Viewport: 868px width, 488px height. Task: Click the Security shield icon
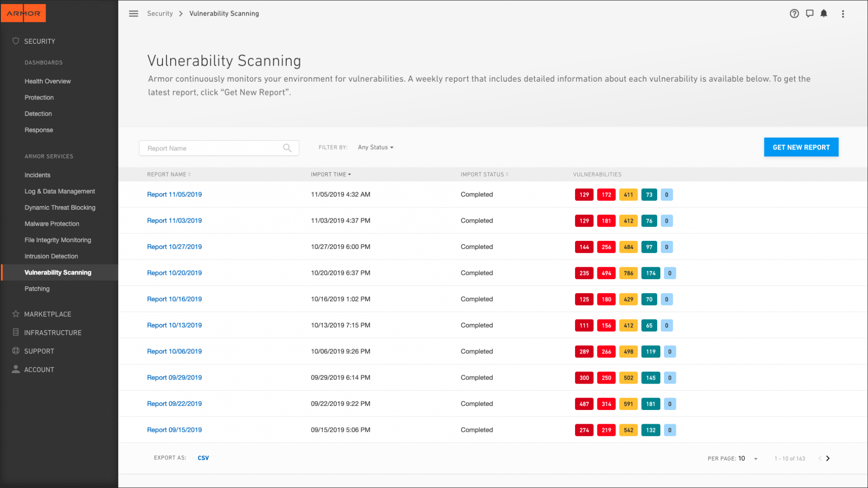click(x=16, y=41)
